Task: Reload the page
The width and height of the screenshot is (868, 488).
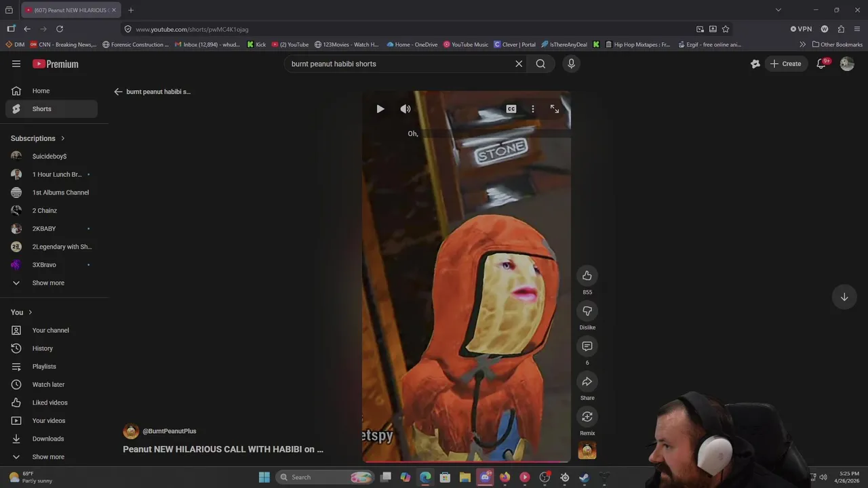Action: pos(60,29)
